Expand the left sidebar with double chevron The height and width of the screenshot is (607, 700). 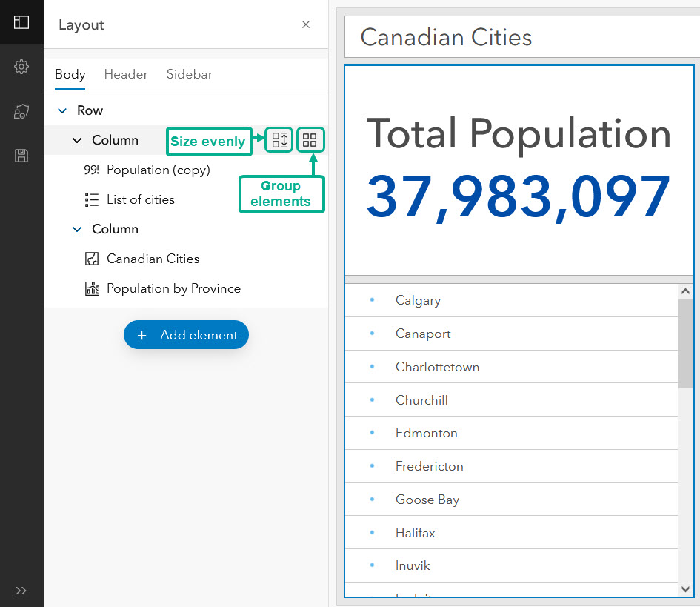[21, 591]
